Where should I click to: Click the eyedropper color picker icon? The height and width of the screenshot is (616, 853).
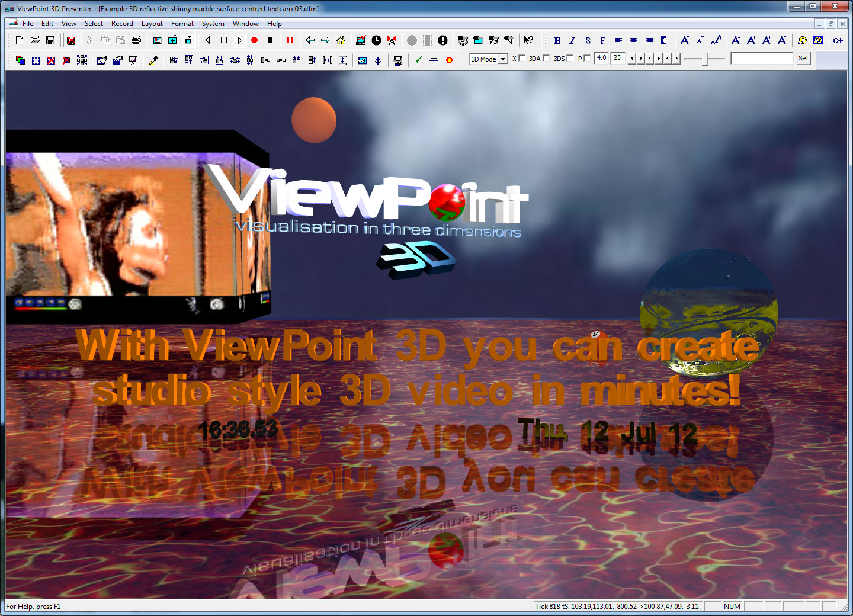click(x=153, y=60)
